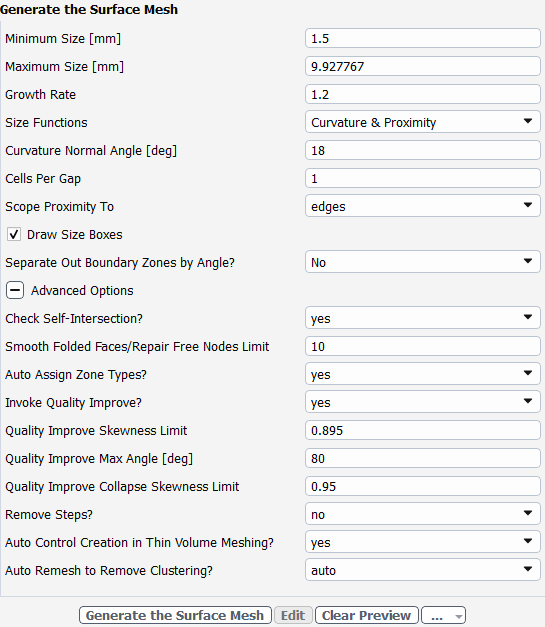Image resolution: width=545 pixels, height=627 pixels.
Task: Open Auto Control Creation in Thin Volume dropdown
Action: (423, 542)
